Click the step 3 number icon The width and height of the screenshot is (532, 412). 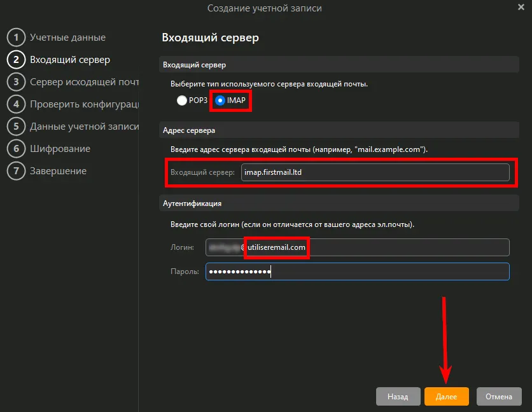coord(15,82)
